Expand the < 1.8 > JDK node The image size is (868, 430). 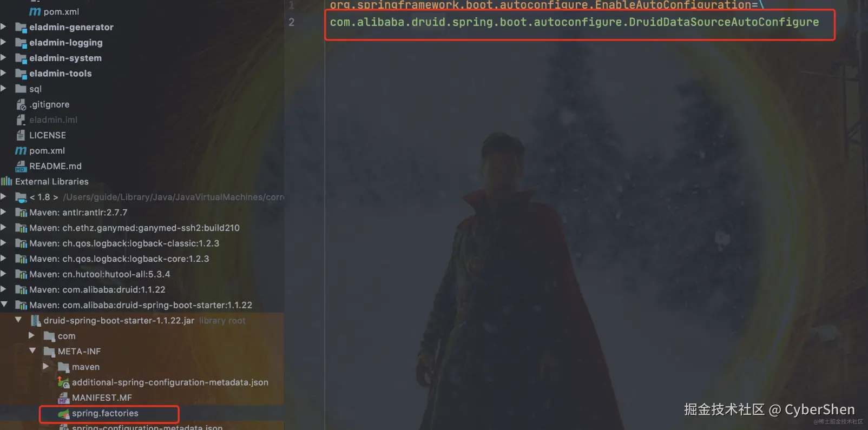coord(4,196)
